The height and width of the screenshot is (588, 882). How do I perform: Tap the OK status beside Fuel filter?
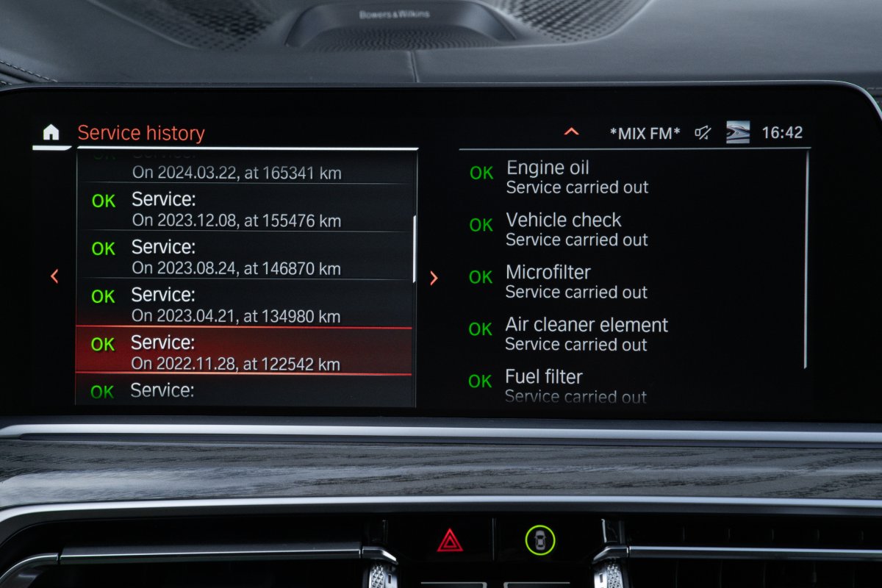click(480, 381)
